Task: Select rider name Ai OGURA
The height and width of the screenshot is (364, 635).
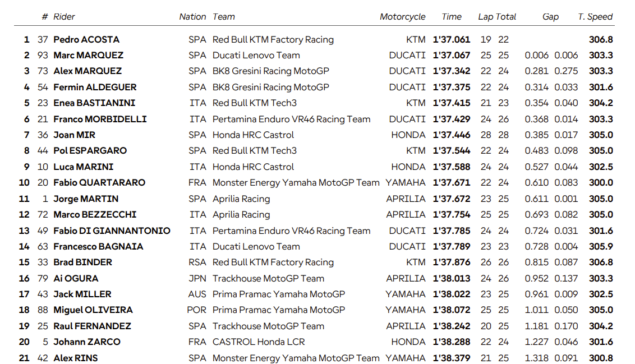Action: pos(76,279)
